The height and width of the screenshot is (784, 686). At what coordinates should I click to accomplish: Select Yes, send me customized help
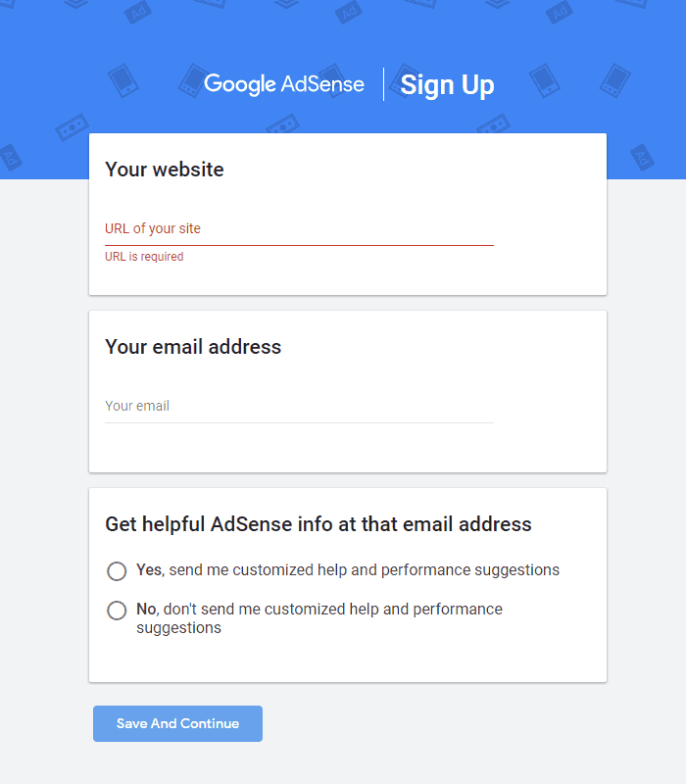click(x=117, y=571)
